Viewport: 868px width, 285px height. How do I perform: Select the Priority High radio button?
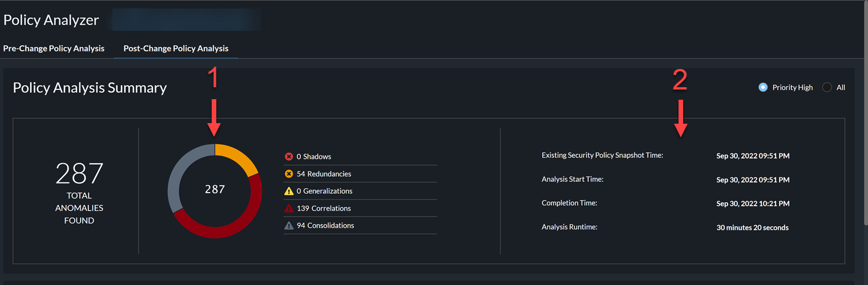pos(763,88)
